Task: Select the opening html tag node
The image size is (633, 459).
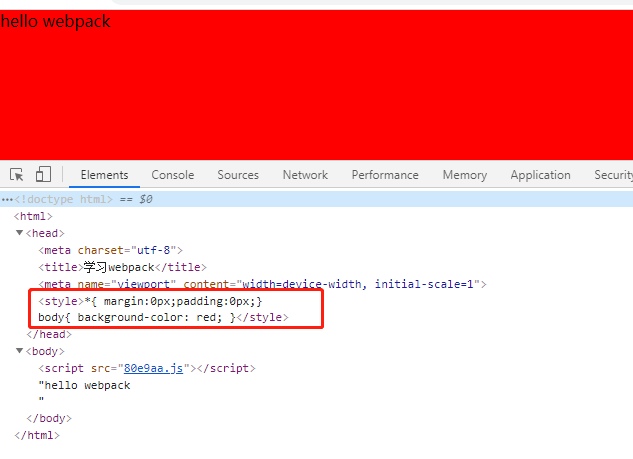Action: (x=33, y=216)
